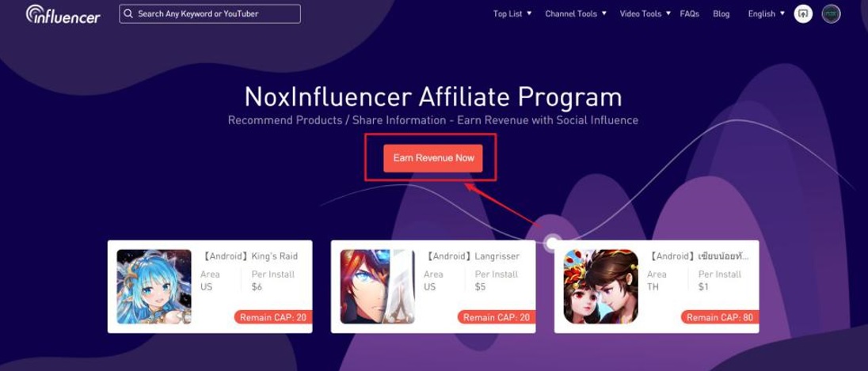This screenshot has height=371, width=868.
Task: Click the white circle marker on curve
Action: (x=551, y=243)
